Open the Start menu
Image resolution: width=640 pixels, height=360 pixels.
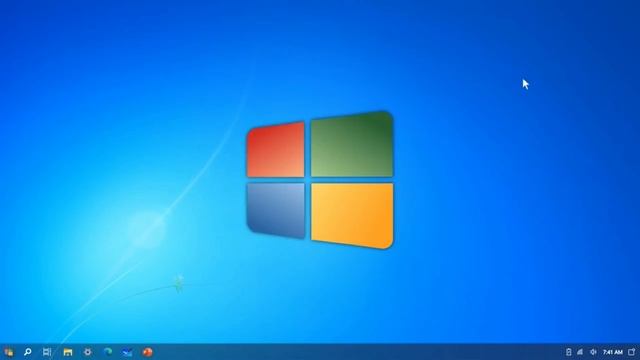click(x=9, y=352)
